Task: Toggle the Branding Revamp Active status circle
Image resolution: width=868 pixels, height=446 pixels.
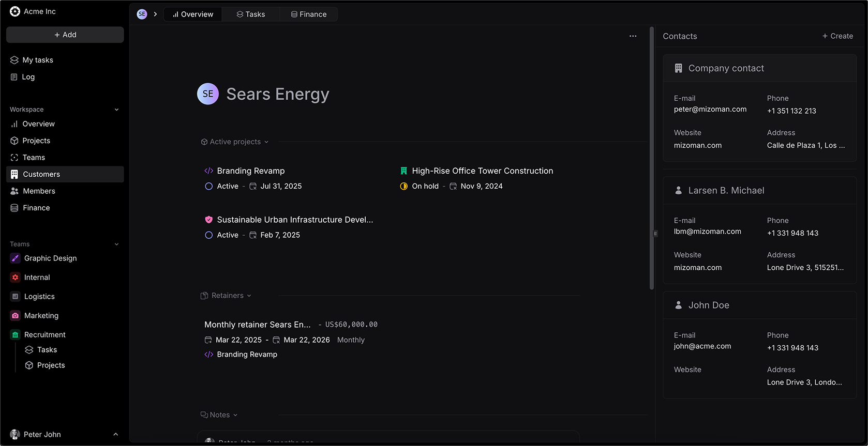Action: coord(209,187)
